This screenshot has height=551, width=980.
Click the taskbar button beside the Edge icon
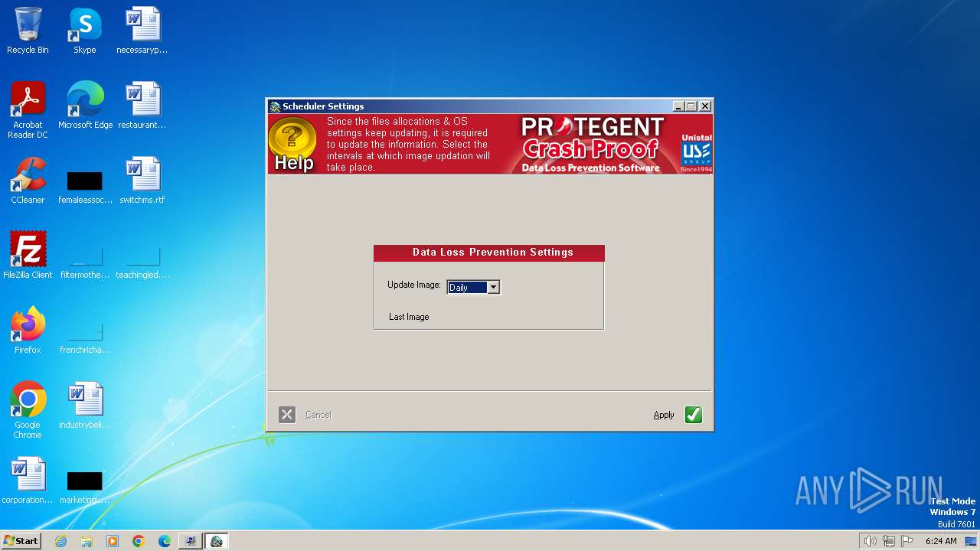pos(191,541)
